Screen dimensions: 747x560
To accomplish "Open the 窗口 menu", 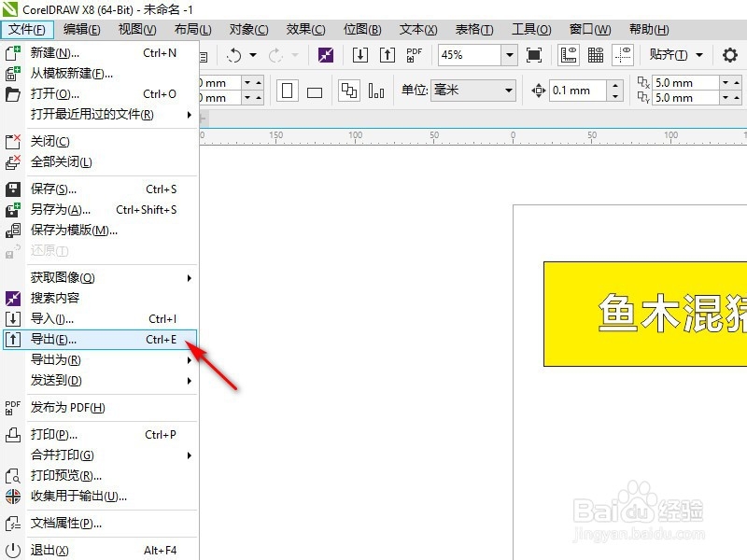I will (x=590, y=30).
